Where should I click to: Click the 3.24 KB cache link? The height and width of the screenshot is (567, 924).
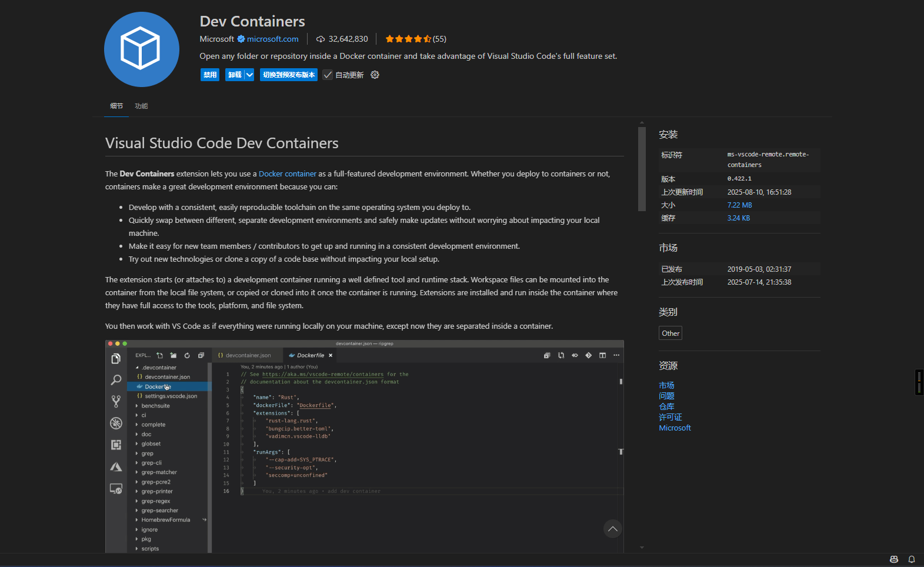coord(739,218)
